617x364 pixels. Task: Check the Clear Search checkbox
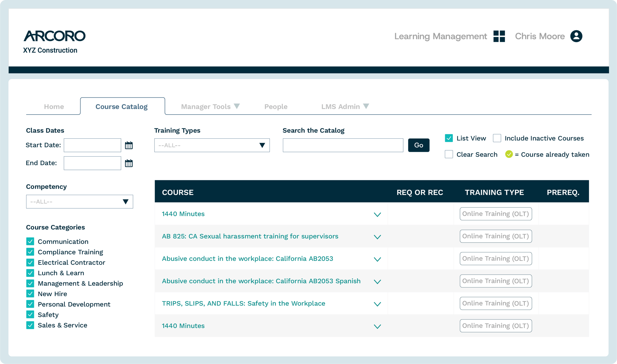coord(449,154)
